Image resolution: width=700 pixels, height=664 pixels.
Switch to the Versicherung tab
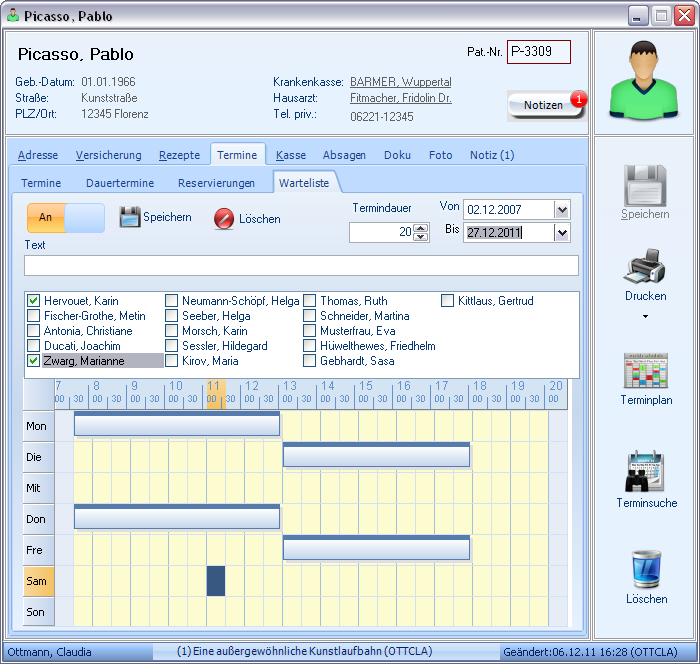(108, 155)
